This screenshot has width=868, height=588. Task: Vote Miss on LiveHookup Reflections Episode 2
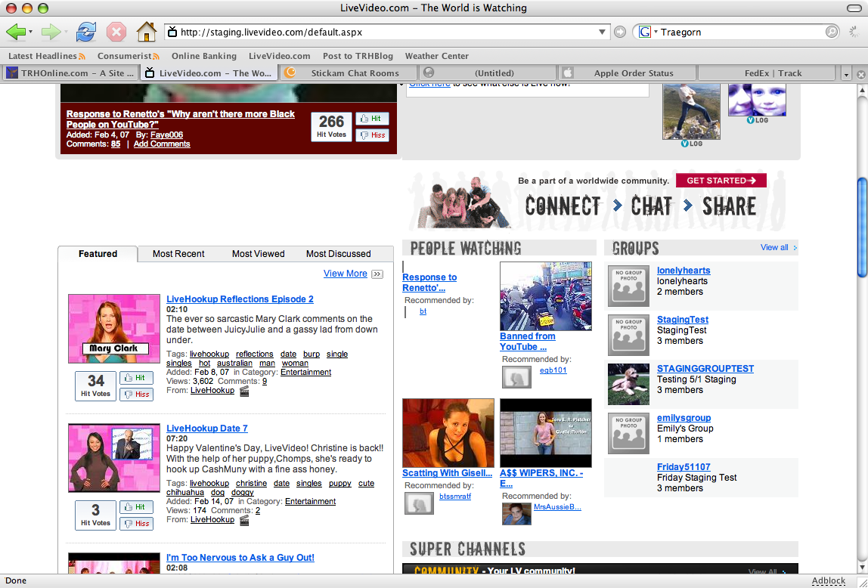coord(136,395)
